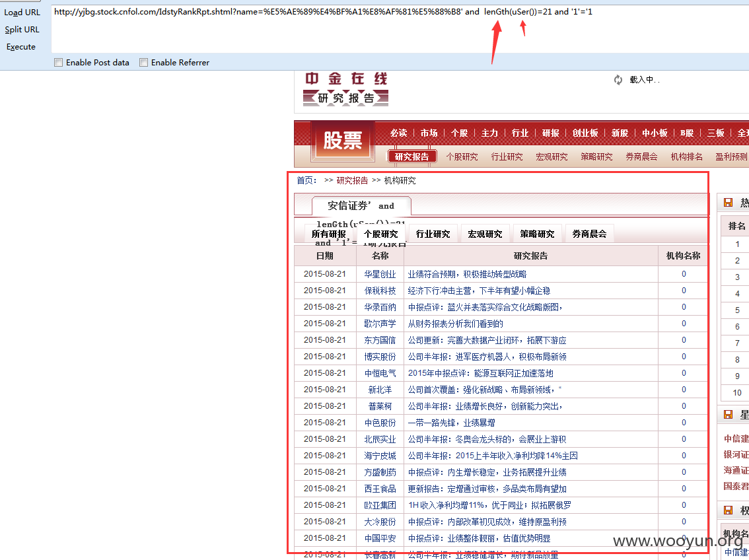Enable the Referrer checkbox

pos(143,63)
